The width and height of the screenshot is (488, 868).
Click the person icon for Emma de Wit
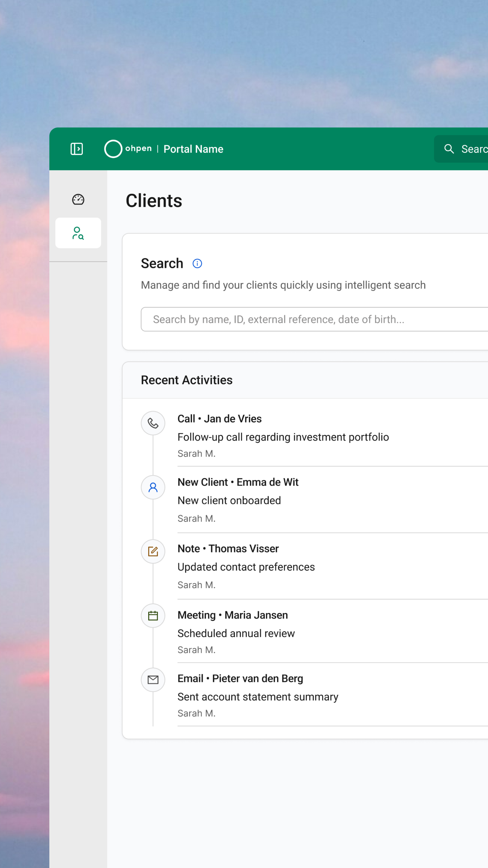click(153, 488)
